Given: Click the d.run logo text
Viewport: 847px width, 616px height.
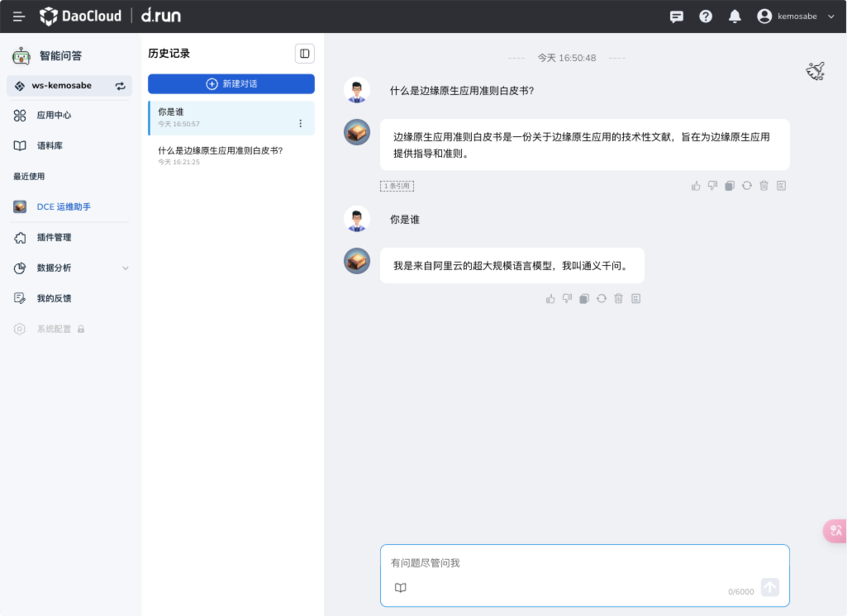Looking at the screenshot, I should [x=161, y=16].
